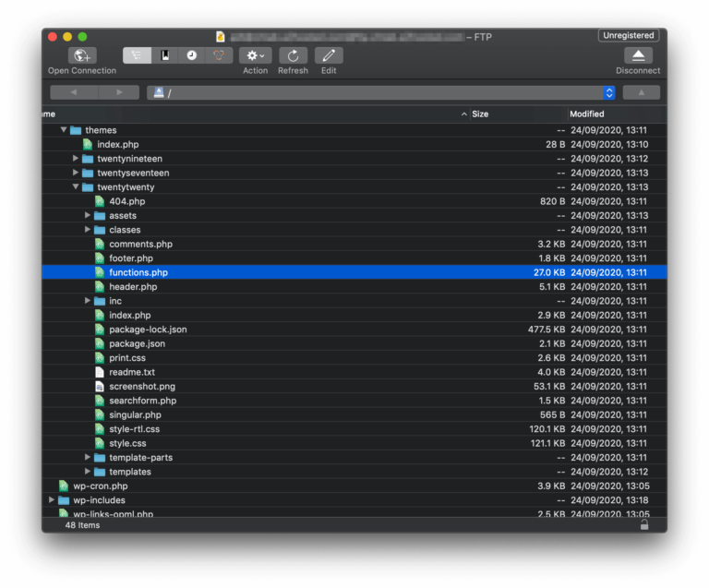709x588 pixels.
Task: Refresh the file listing
Action: [x=293, y=55]
